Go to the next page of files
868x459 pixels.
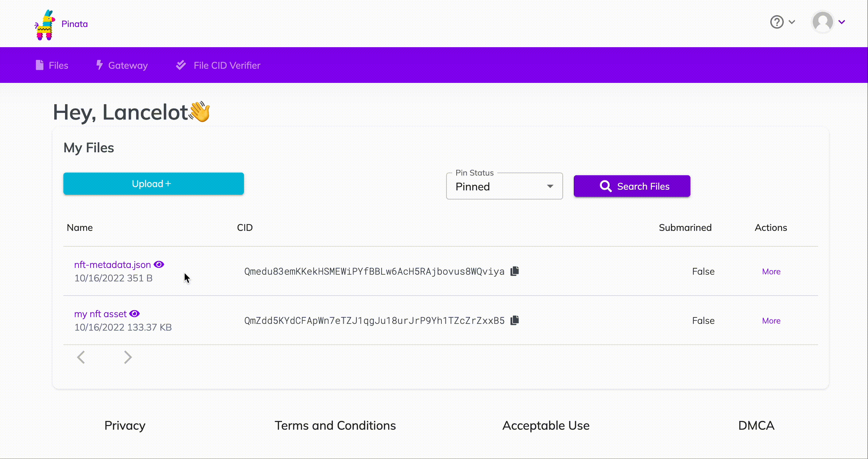[x=127, y=357]
